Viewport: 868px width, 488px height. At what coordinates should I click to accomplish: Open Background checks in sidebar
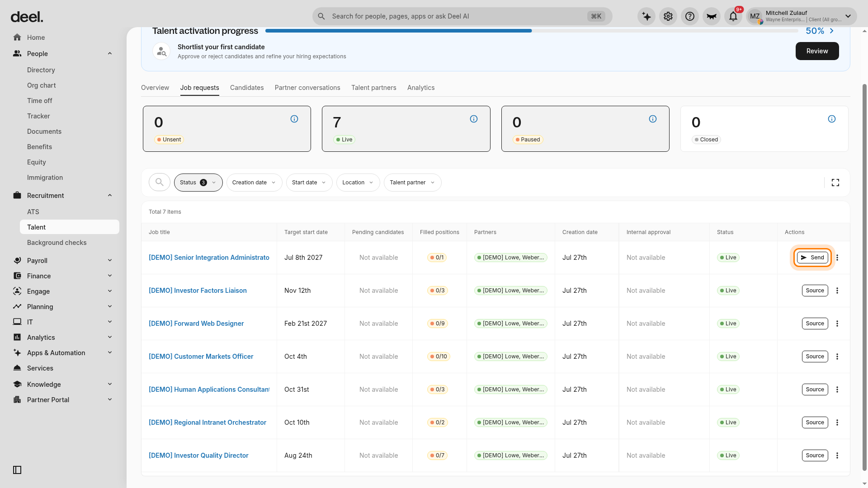pyautogui.click(x=70, y=243)
